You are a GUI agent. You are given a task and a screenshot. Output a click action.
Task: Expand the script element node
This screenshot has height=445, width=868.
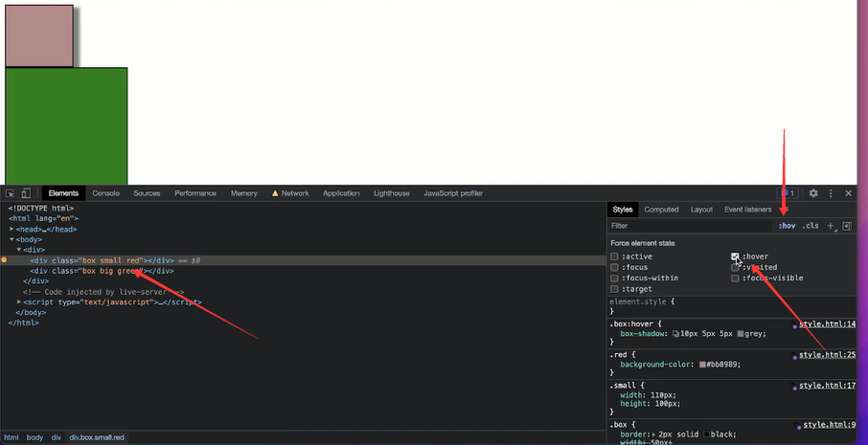click(x=19, y=302)
